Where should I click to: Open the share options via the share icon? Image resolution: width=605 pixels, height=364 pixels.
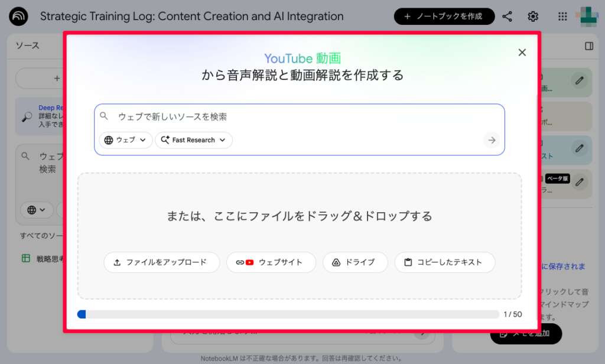click(x=507, y=16)
